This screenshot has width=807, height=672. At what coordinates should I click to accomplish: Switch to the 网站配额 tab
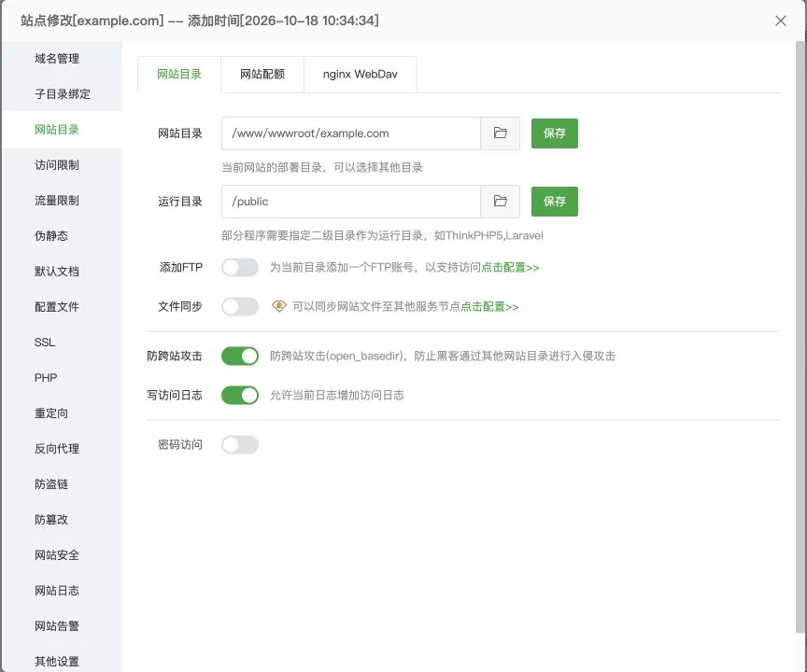(262, 74)
